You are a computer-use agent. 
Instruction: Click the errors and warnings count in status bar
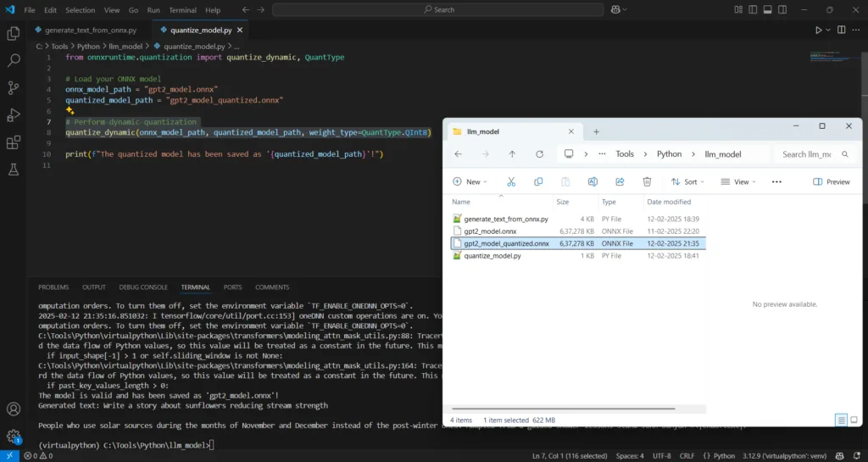[x=38, y=456]
